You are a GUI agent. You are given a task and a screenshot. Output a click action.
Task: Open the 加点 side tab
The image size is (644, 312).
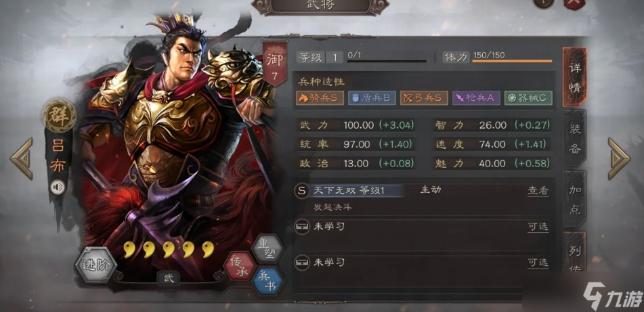(575, 200)
